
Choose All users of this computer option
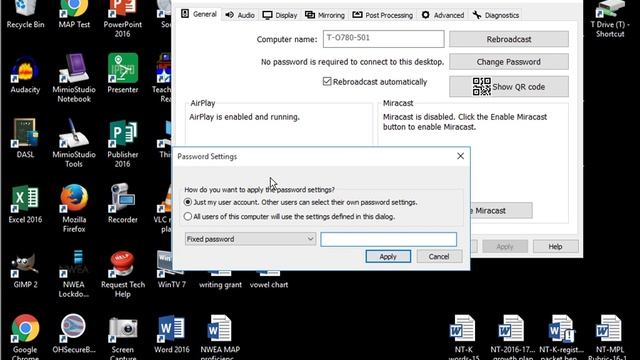[188, 216]
